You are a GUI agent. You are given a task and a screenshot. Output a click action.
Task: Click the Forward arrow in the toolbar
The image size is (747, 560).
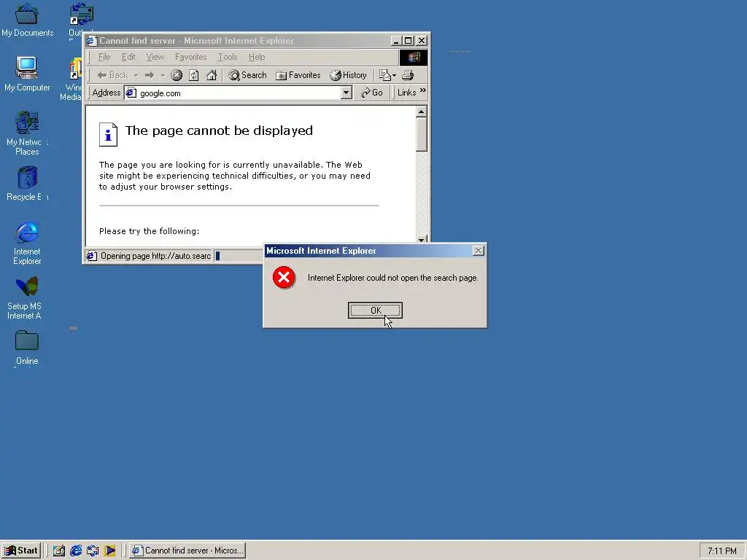pos(149,75)
